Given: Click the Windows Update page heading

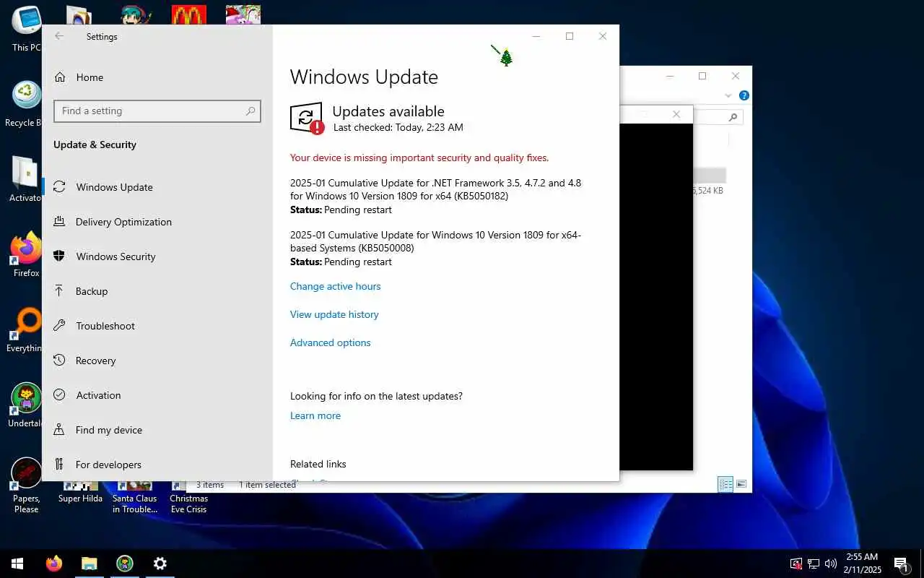Looking at the screenshot, I should pos(364,77).
